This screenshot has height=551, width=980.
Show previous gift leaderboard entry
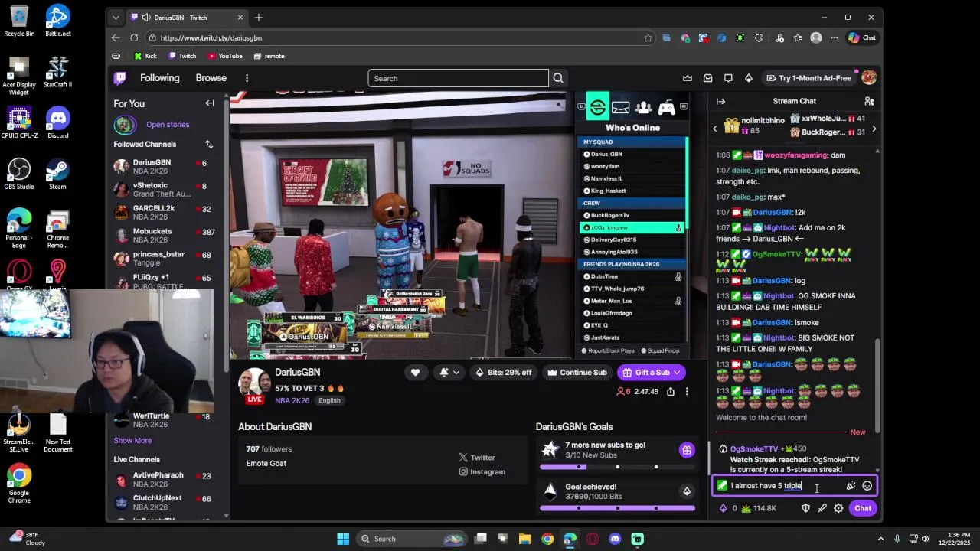(715, 129)
